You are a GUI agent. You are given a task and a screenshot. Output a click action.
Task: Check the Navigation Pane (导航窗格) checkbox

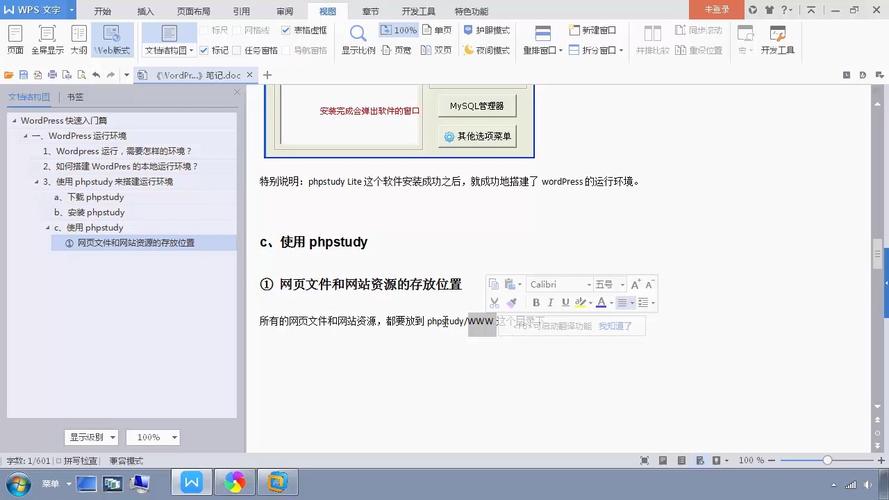[286, 50]
